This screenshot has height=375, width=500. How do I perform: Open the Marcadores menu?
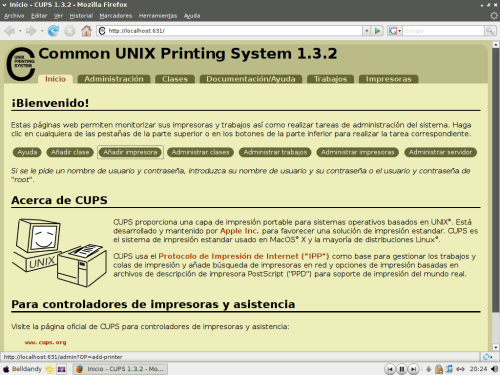[x=116, y=16]
